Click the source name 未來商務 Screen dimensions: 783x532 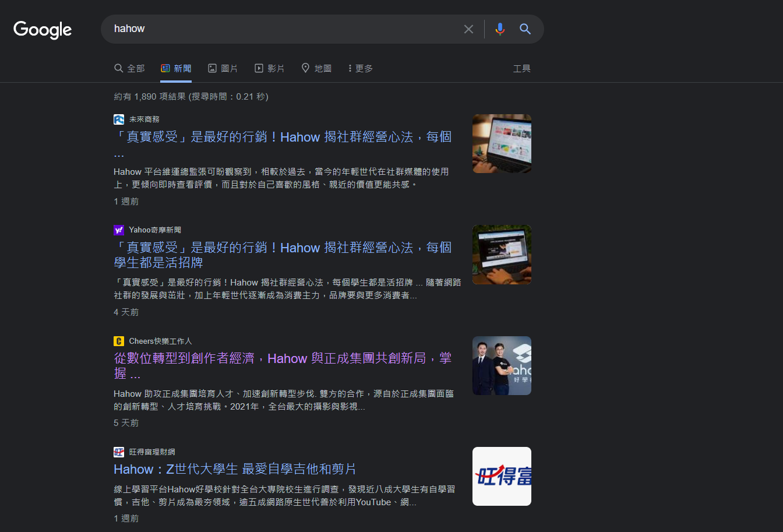pyautogui.click(x=144, y=119)
